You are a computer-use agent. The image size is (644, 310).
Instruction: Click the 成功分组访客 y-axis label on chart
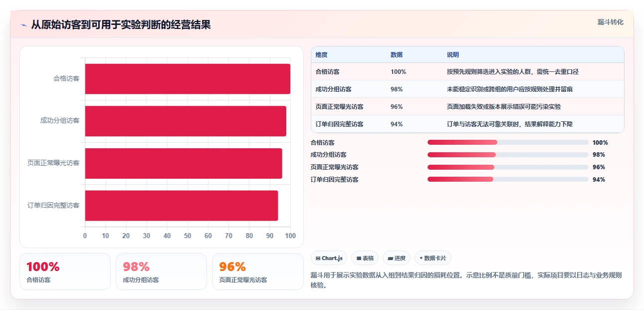[60, 121]
